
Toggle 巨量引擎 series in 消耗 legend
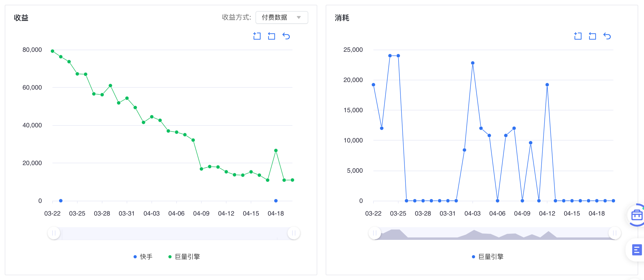(488, 256)
